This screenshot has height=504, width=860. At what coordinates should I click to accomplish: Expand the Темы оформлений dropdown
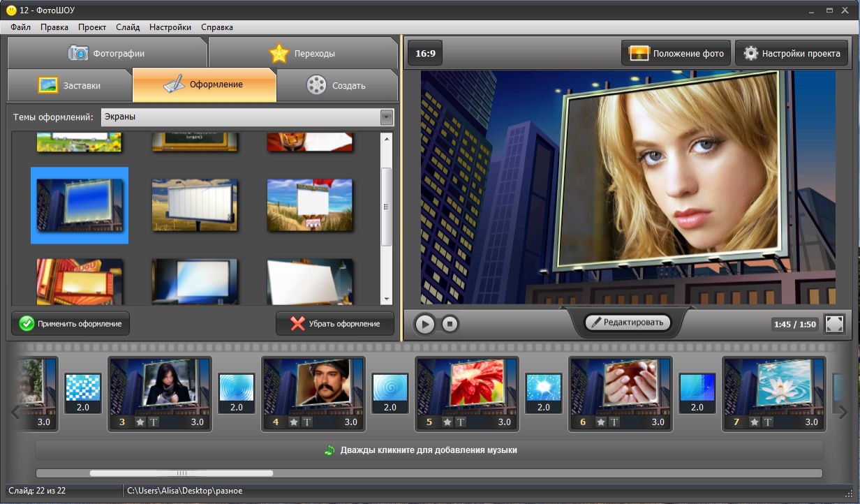click(x=387, y=117)
